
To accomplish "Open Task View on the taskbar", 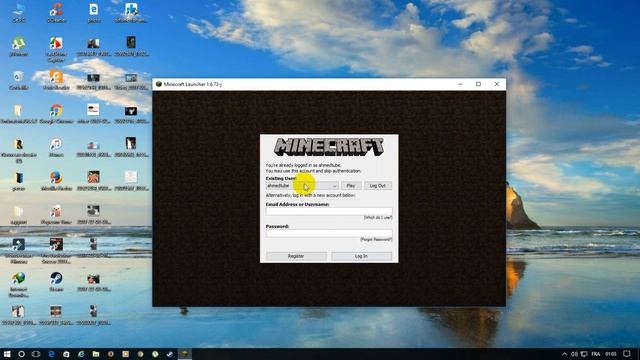I will [36, 354].
